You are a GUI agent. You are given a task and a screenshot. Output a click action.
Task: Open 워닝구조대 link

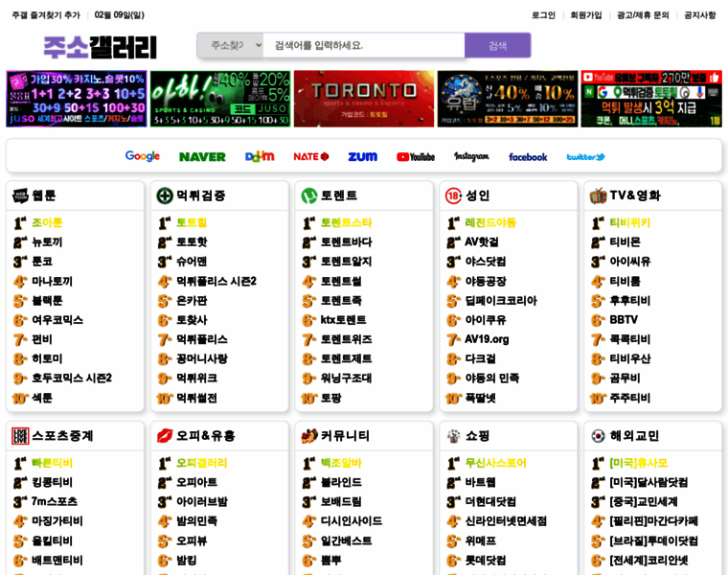(x=347, y=379)
